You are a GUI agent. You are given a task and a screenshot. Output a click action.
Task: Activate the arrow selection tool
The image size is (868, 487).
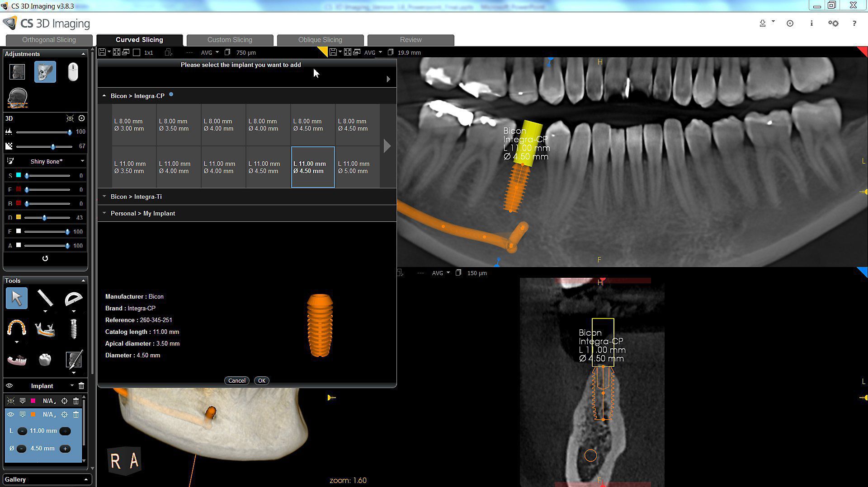click(17, 298)
